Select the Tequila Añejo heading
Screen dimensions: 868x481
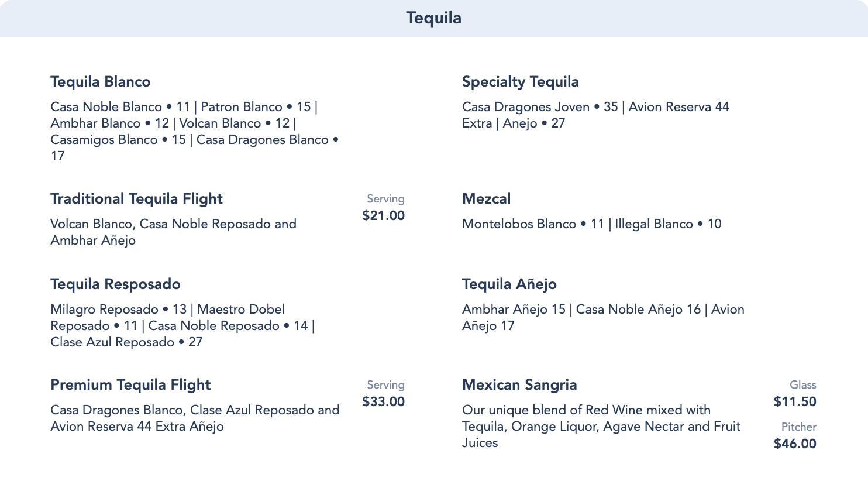coord(509,284)
